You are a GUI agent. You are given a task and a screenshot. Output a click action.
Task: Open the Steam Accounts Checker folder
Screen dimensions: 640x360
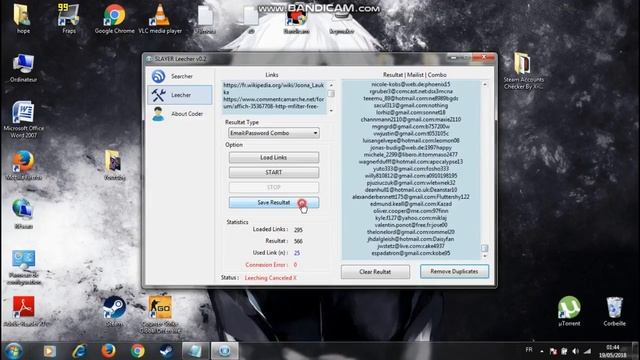[x=523, y=71]
